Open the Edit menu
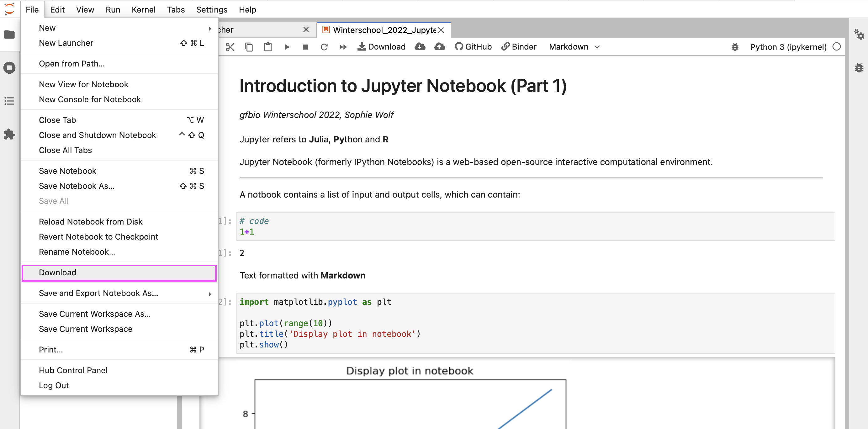Viewport: 868px width, 429px height. pos(57,9)
